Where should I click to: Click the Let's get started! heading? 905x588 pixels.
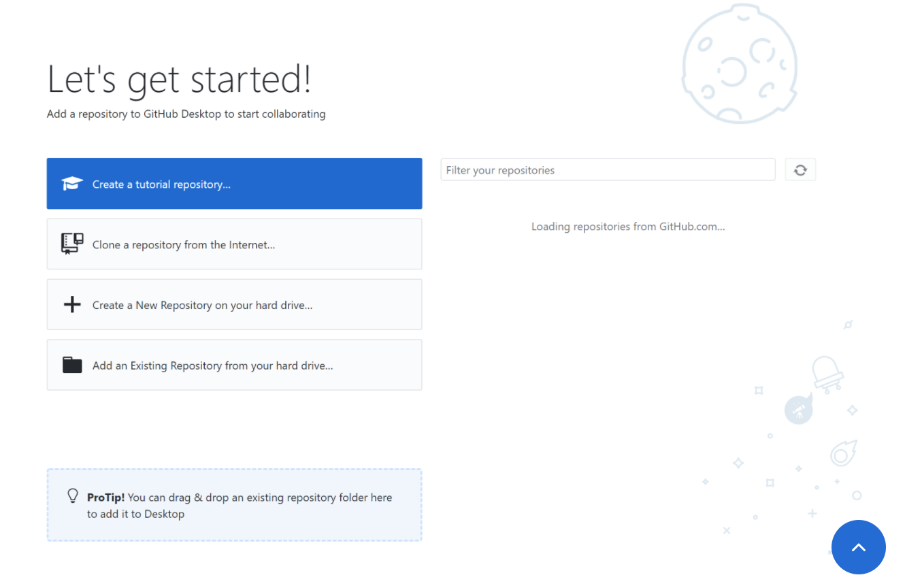point(180,80)
